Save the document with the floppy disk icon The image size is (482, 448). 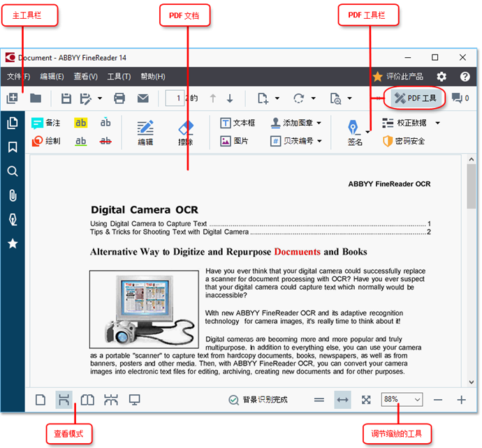click(66, 98)
